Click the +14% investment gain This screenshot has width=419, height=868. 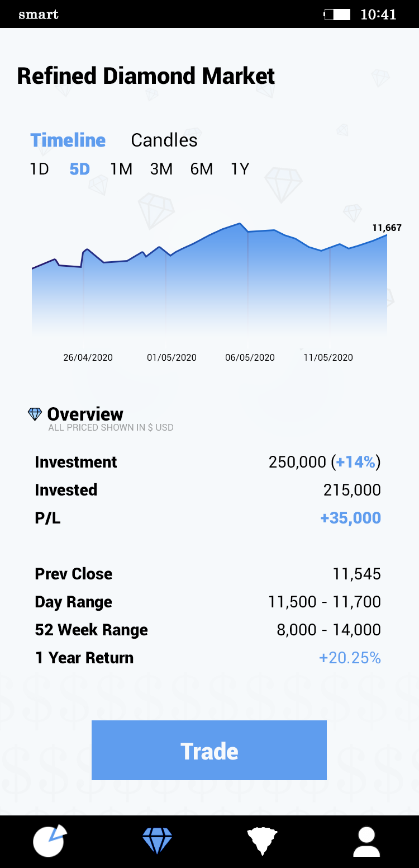click(355, 462)
